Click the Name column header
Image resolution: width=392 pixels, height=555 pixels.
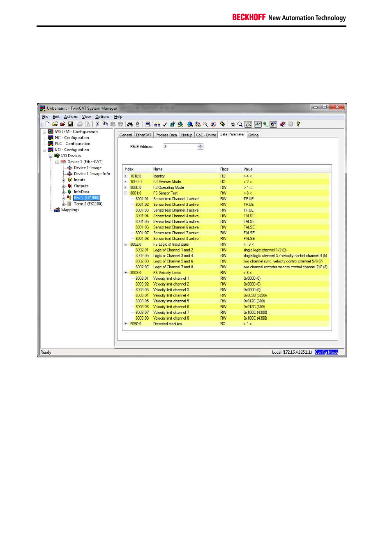184,169
